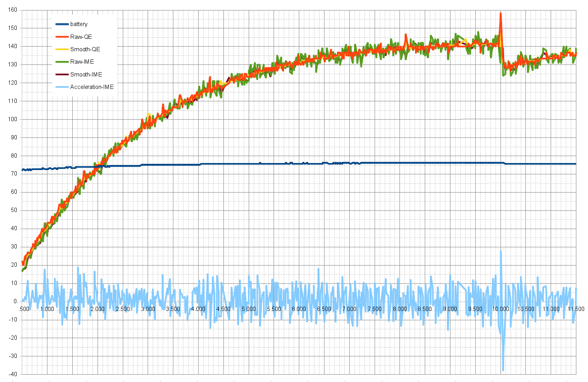Select the 'Smooth-QE' legend label
This screenshot has width=588, height=382.
tap(85, 49)
